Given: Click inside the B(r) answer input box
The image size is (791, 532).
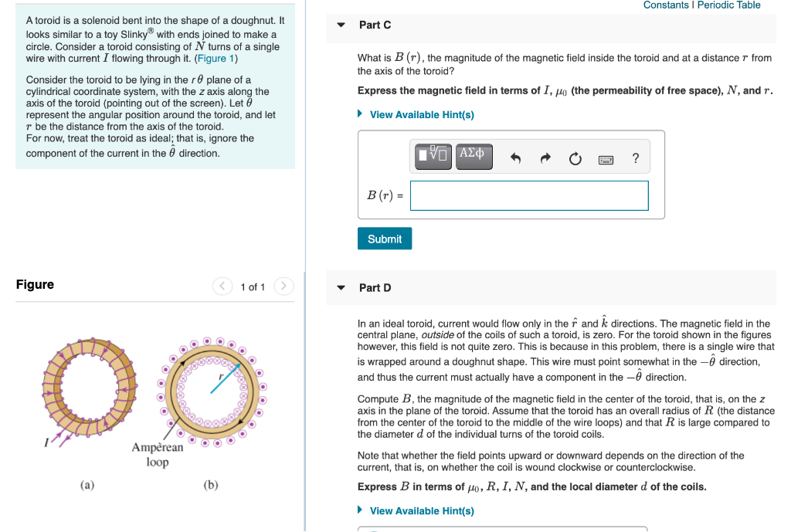Looking at the screenshot, I should click(529, 195).
